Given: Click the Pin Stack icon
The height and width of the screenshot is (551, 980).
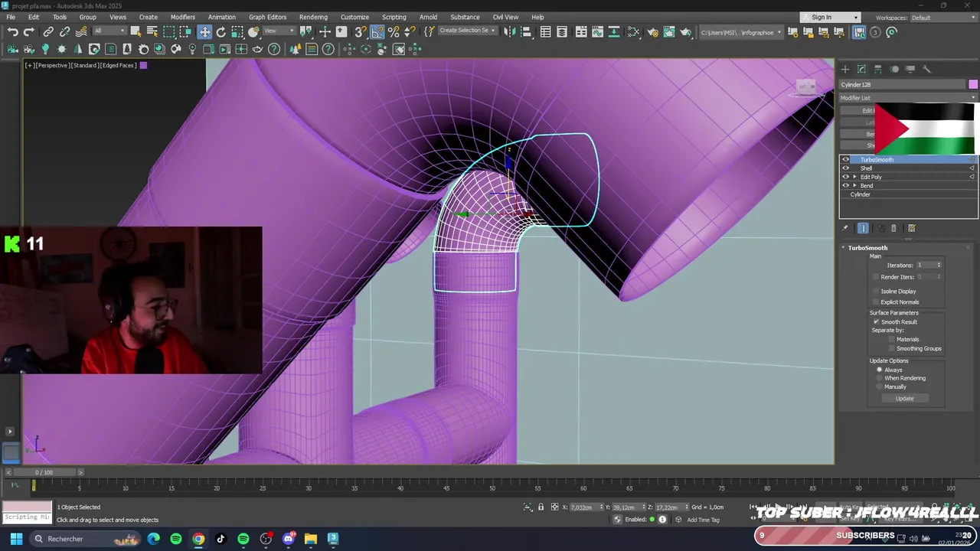Looking at the screenshot, I should [x=845, y=228].
